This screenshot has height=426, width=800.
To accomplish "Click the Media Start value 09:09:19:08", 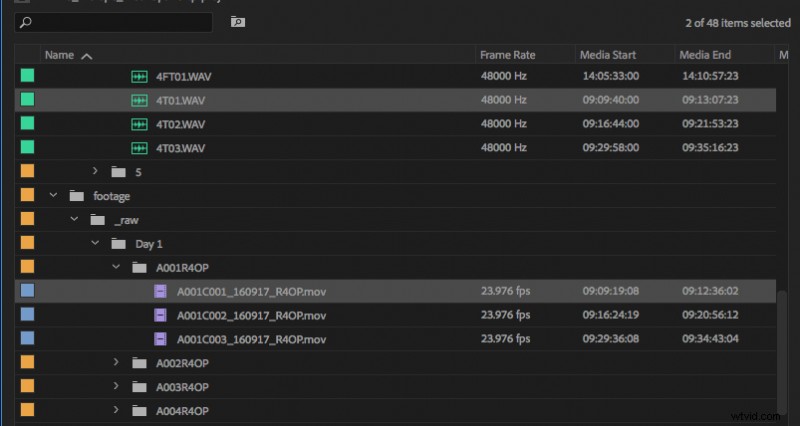I will (x=611, y=291).
